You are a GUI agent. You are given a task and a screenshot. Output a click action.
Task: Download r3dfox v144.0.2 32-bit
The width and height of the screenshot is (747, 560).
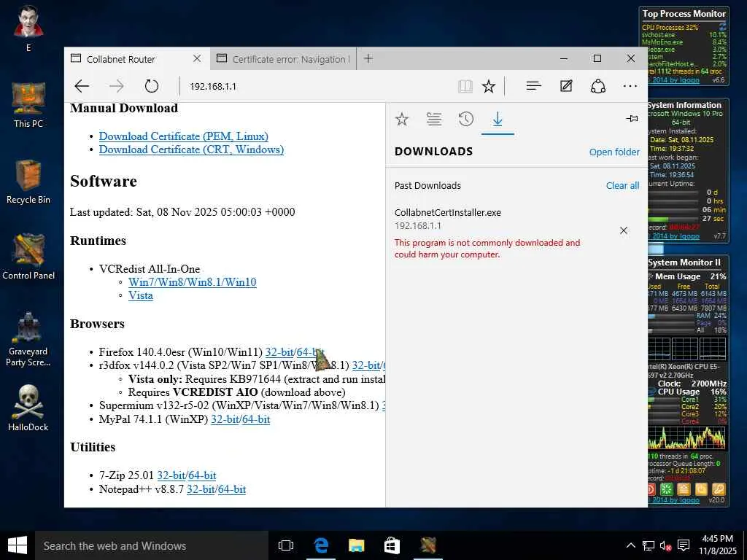(x=366, y=366)
